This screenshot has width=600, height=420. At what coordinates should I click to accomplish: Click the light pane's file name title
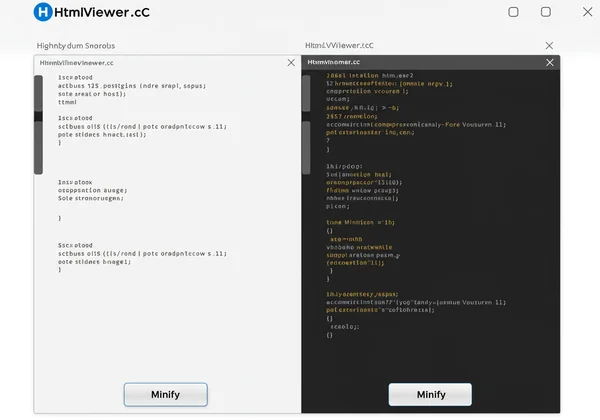coord(77,63)
